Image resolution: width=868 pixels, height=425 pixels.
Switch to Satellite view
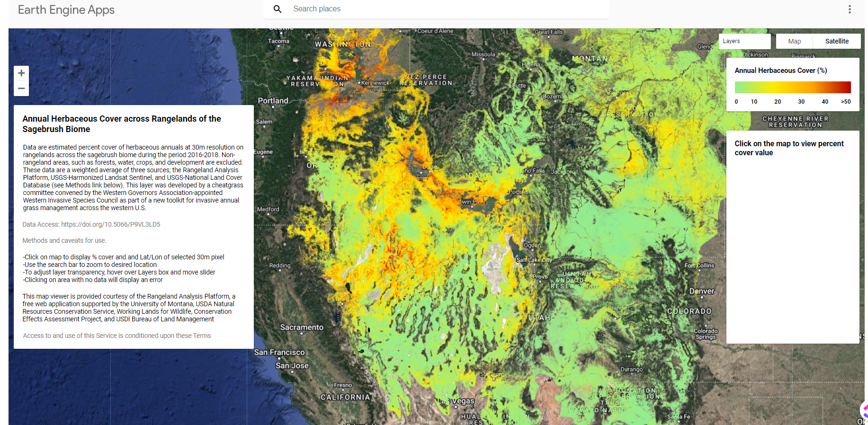coord(837,41)
